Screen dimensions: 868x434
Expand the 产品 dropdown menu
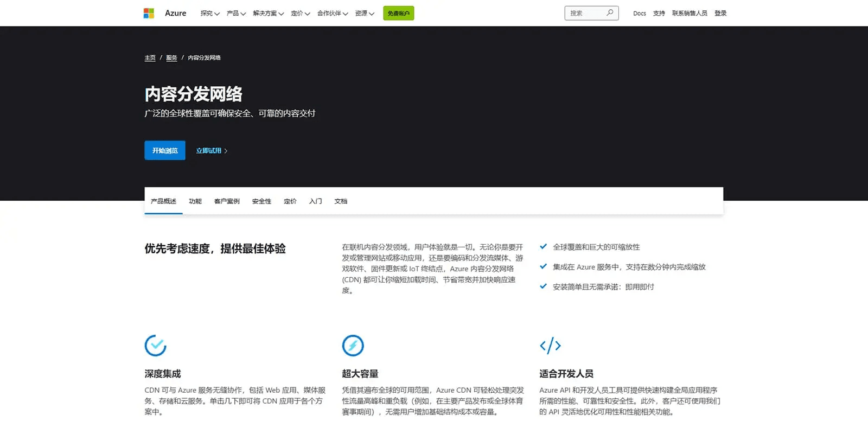[236, 13]
